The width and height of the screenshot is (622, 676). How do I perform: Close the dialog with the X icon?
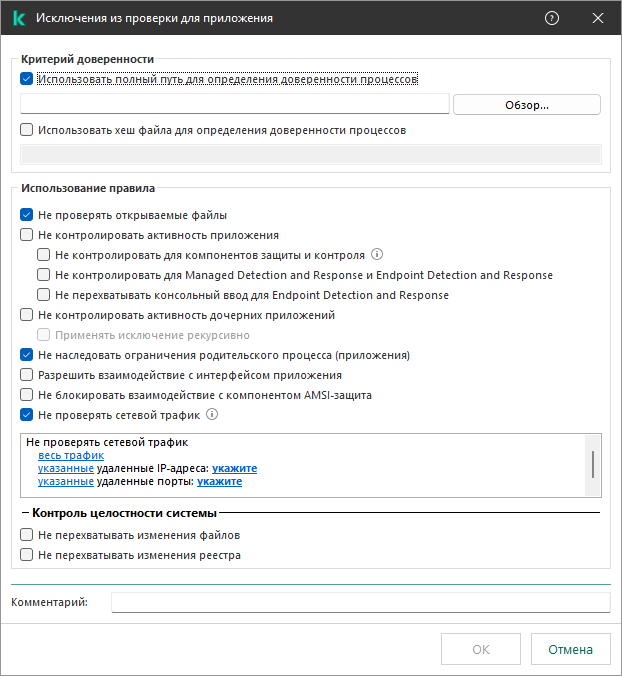coord(597,18)
